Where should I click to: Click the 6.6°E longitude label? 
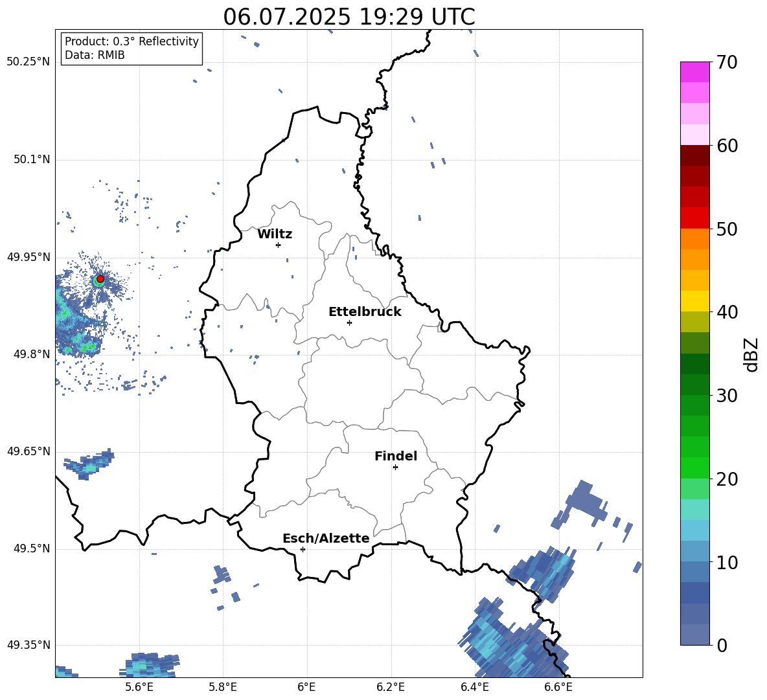558,687
